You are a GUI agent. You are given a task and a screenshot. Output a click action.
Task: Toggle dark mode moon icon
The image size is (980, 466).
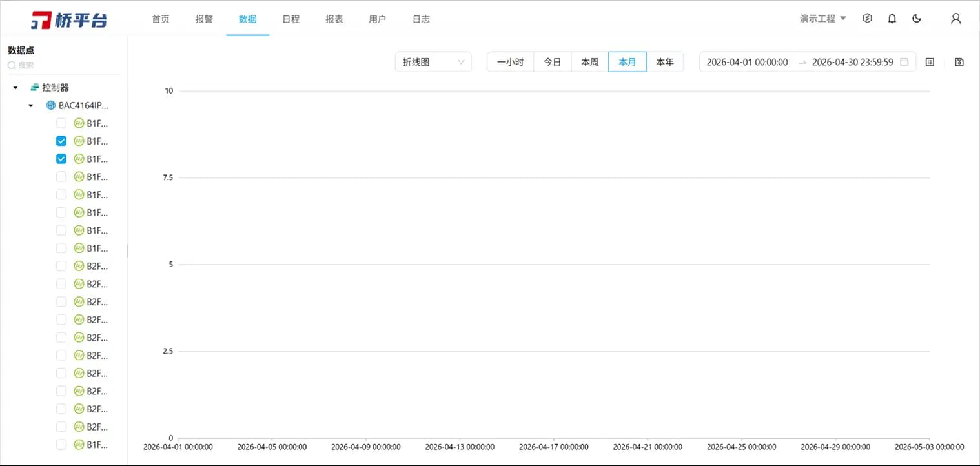click(917, 19)
